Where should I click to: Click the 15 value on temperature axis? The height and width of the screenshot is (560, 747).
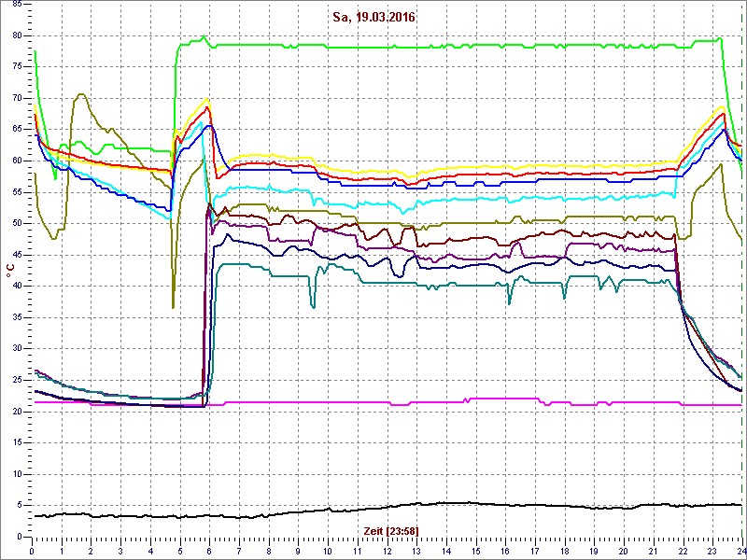point(16,442)
